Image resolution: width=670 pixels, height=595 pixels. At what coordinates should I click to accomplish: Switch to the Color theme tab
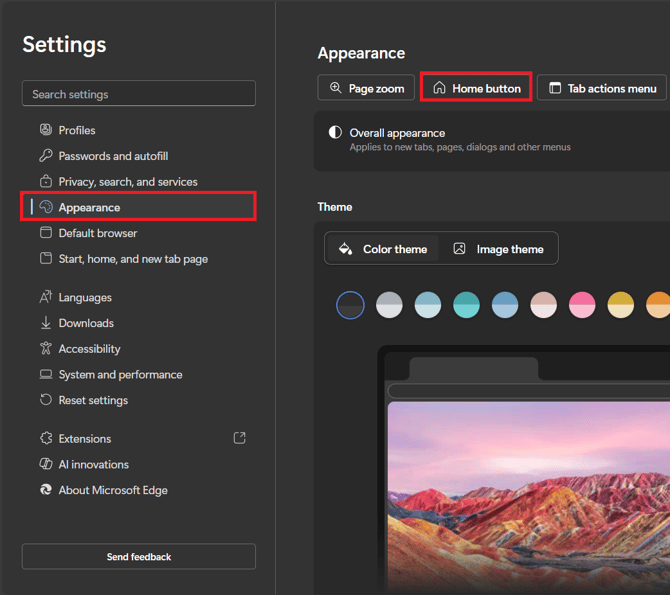383,249
